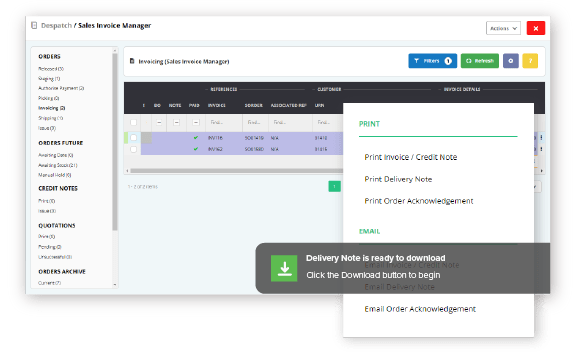Click the INVOICE column filter field

(x=224, y=122)
